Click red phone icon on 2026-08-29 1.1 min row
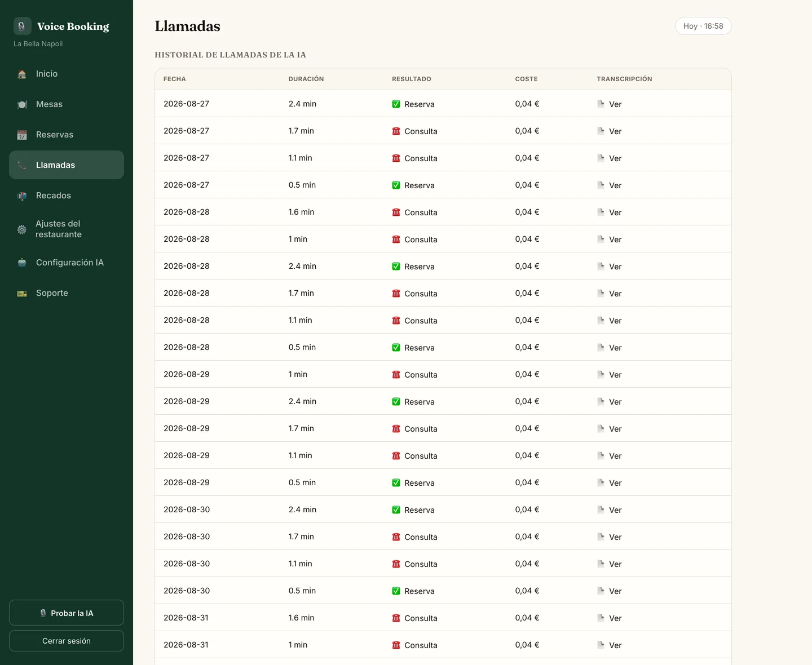Viewport: 812px width, 665px height. [396, 456]
